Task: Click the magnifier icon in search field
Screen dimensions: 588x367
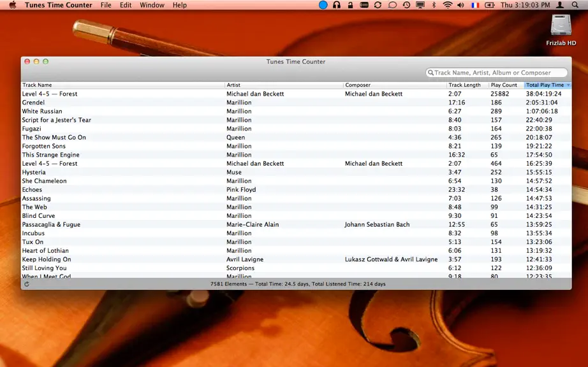Action: pos(431,73)
